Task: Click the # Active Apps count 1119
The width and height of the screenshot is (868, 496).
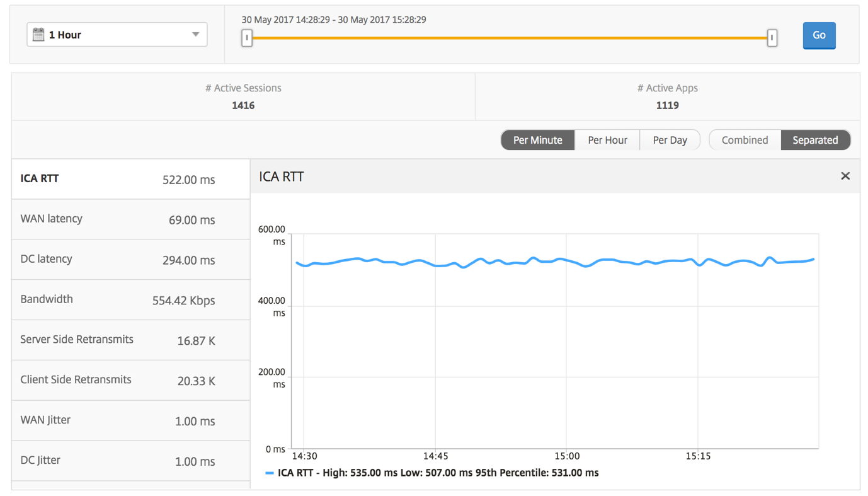Action: pyautogui.click(x=667, y=105)
